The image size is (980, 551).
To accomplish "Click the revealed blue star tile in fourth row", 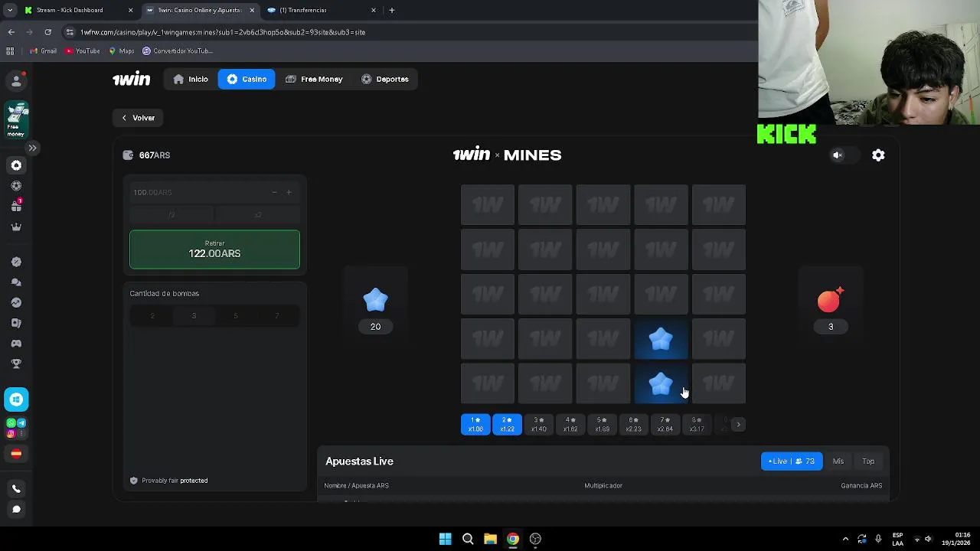I will coord(661,339).
